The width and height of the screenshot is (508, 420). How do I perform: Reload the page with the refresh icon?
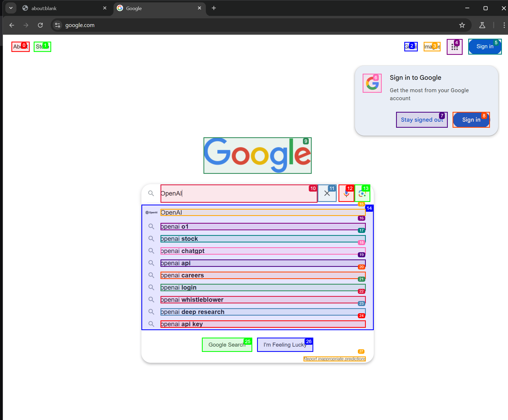tap(40, 25)
